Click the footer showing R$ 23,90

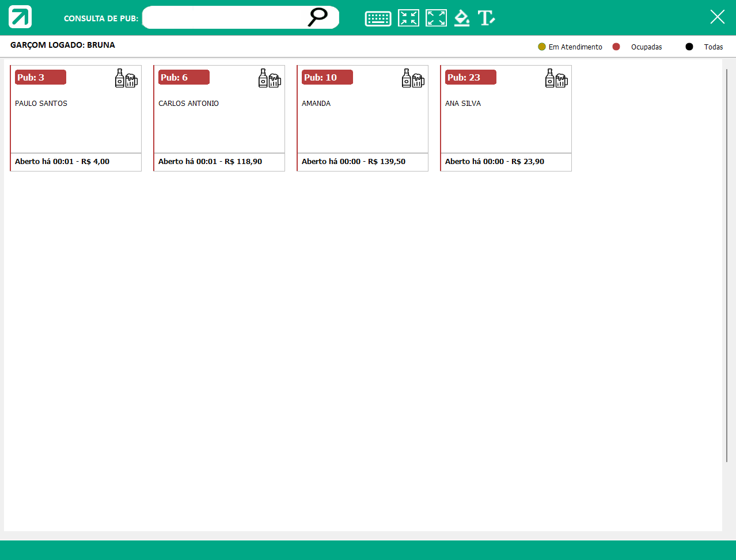click(506, 162)
